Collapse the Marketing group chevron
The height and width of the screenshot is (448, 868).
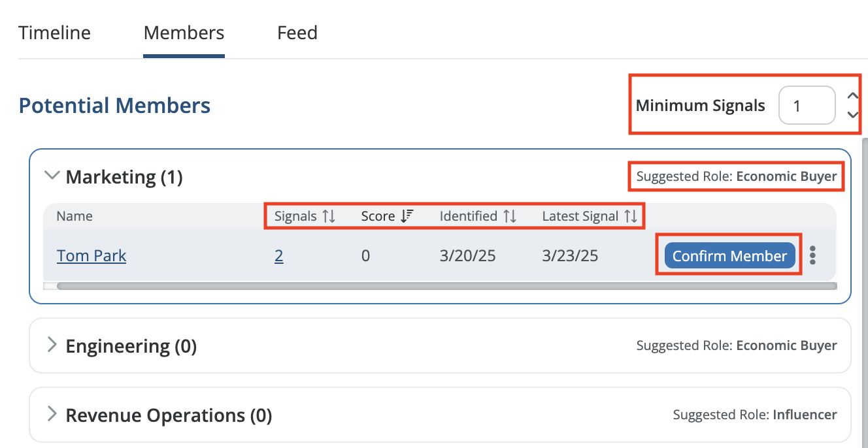pos(50,175)
